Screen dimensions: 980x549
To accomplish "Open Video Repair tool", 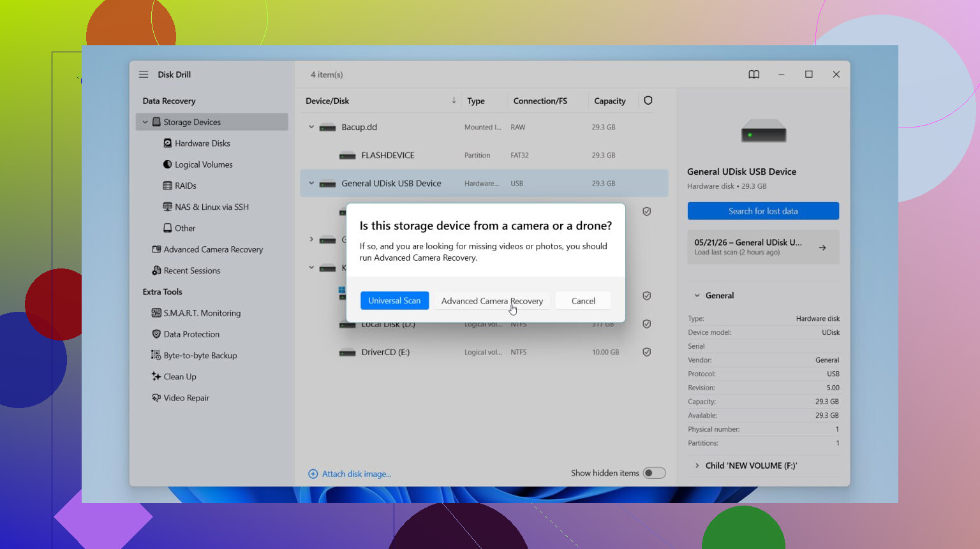I will (x=186, y=398).
